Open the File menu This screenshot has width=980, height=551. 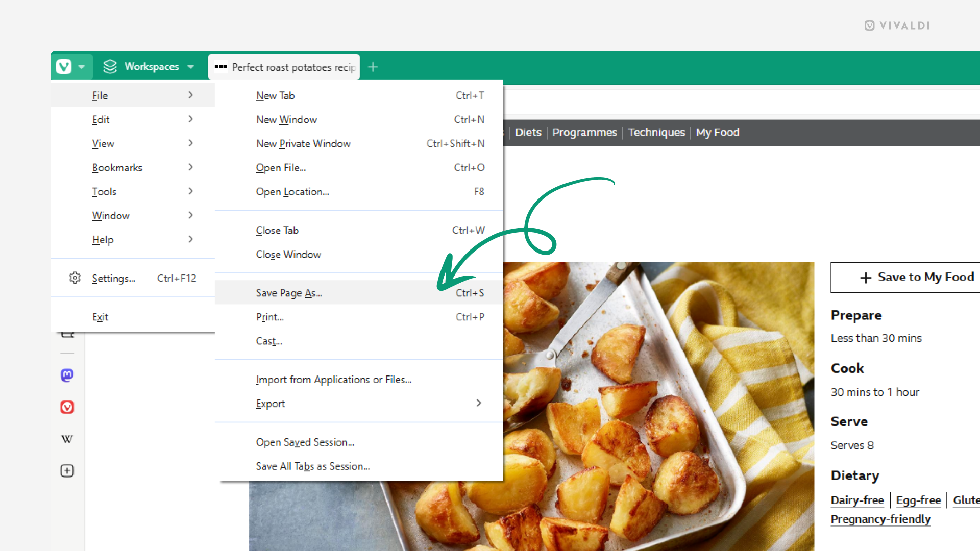click(133, 95)
